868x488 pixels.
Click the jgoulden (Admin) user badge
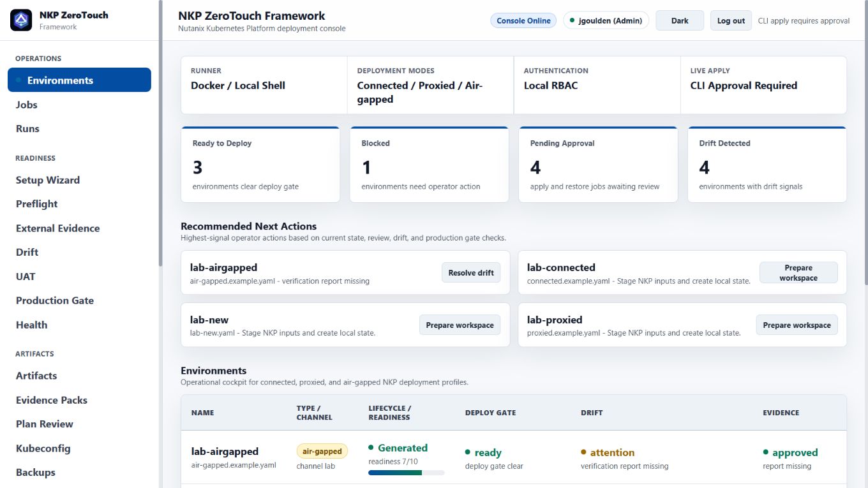point(606,20)
